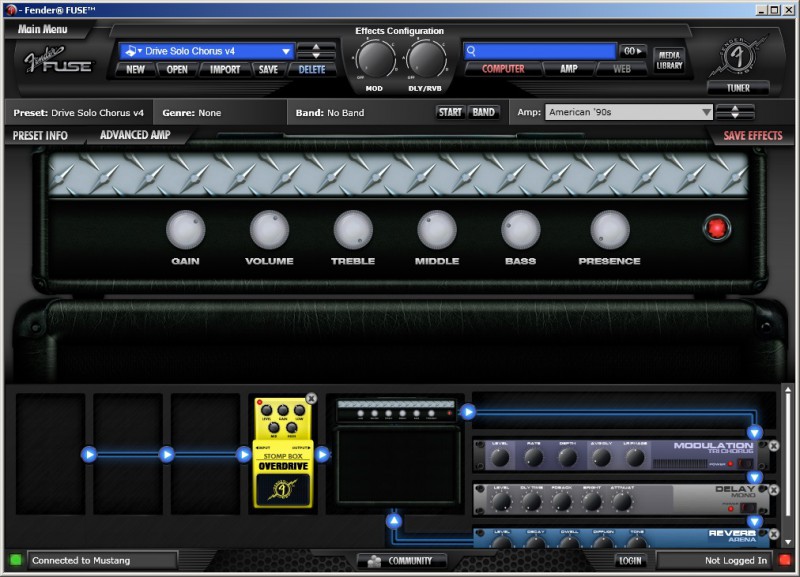800x577 pixels.
Task: Remove the Modulation rack effect
Action: [772, 444]
